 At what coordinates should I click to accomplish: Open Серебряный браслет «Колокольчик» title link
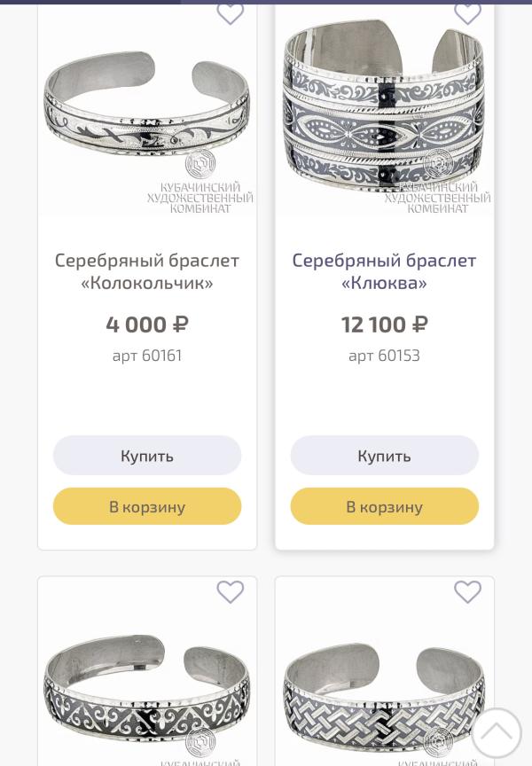pos(147,271)
